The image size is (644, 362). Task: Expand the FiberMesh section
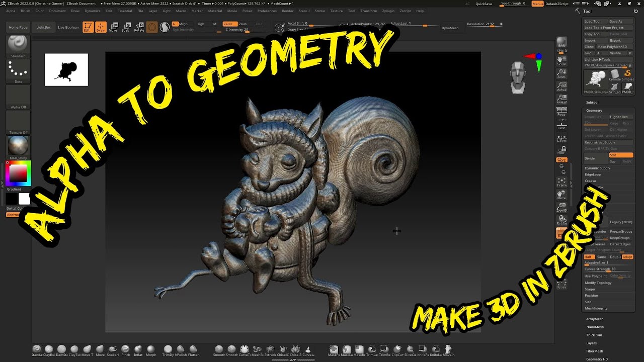(x=595, y=351)
